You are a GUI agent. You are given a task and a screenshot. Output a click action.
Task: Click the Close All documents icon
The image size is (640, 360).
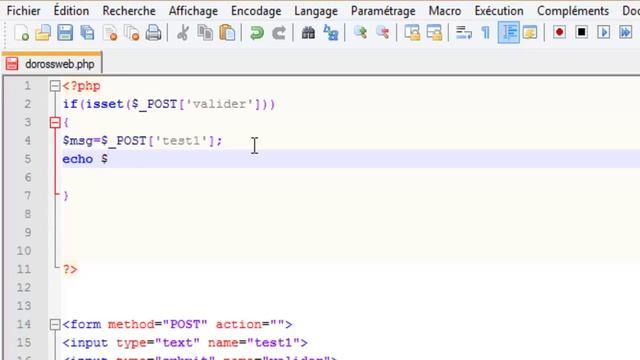coord(131,33)
